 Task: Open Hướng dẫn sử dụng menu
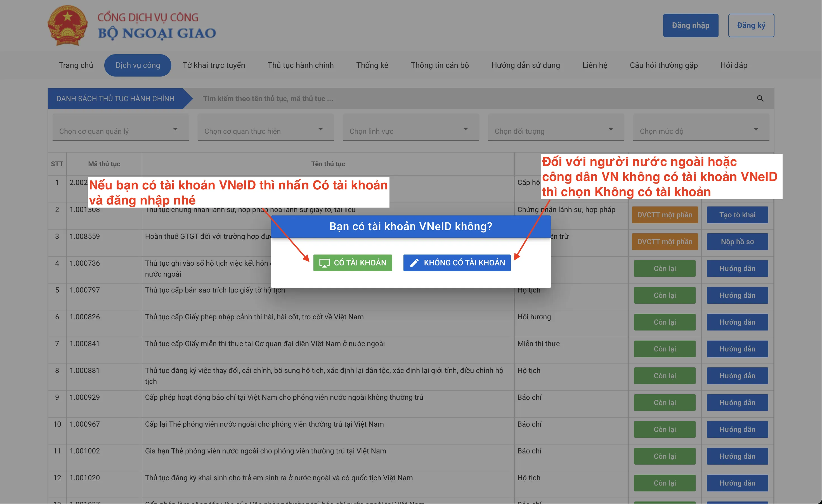click(525, 65)
